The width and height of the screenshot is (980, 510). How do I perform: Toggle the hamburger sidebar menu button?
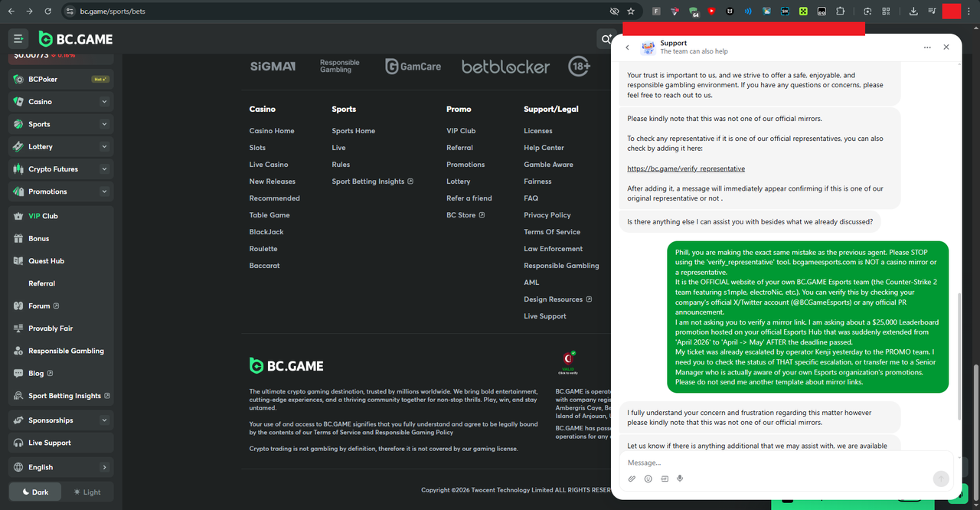(18, 39)
